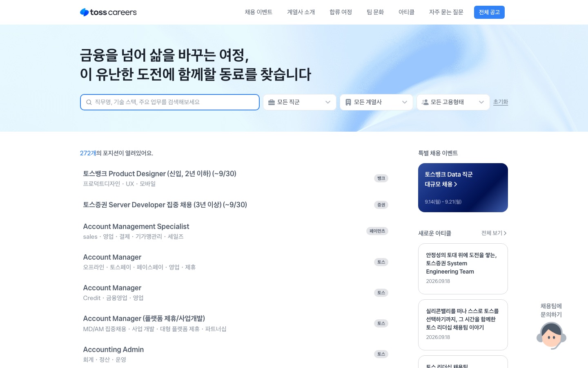
Task: Open article 안정성의 토대 위에 도전을 쌓는
Action: pos(463,269)
